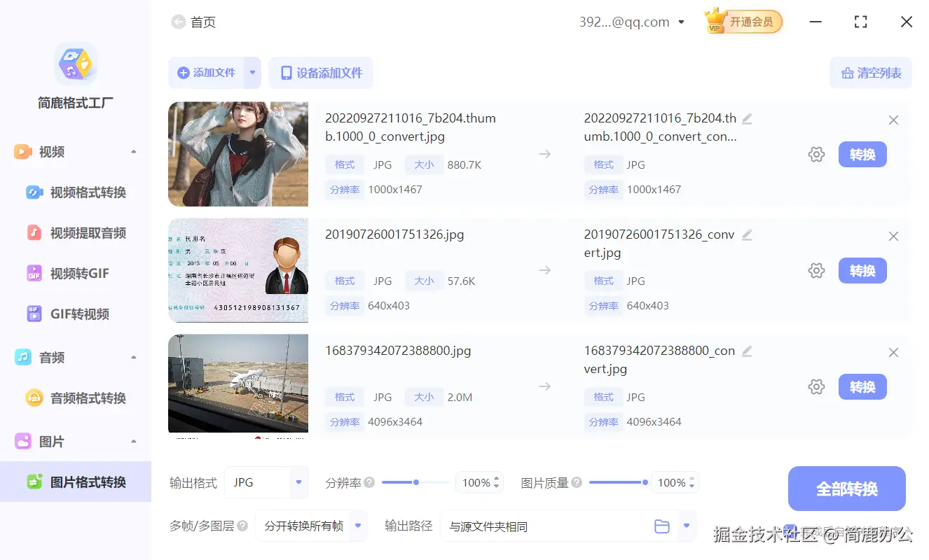This screenshot has width=929, height=560.
Task: Open the account menu for 392...@qq.com
Action: coord(681,22)
